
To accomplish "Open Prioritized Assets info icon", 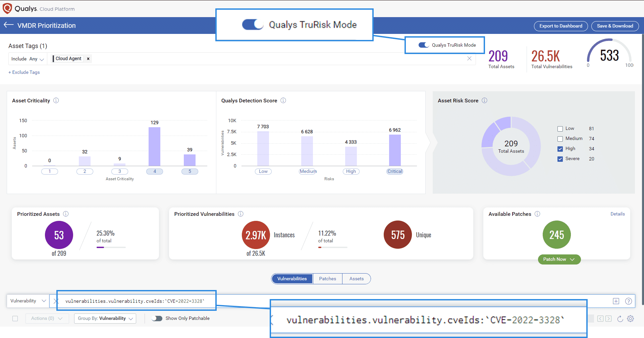I will 66,214.
